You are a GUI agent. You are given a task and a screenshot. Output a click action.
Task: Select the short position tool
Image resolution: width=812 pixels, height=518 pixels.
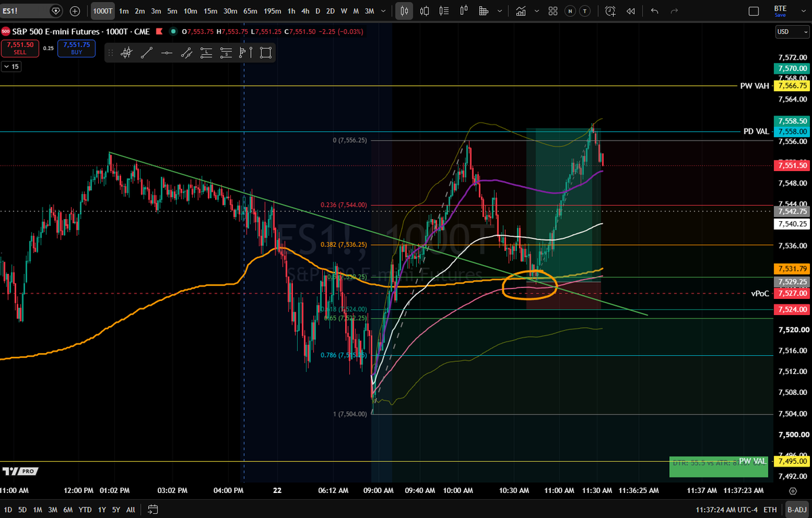226,53
